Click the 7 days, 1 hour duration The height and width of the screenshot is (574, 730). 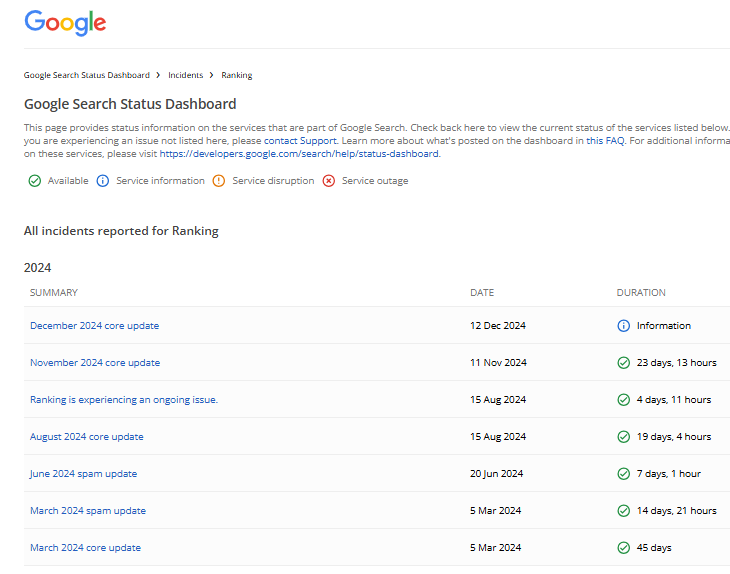669,473
